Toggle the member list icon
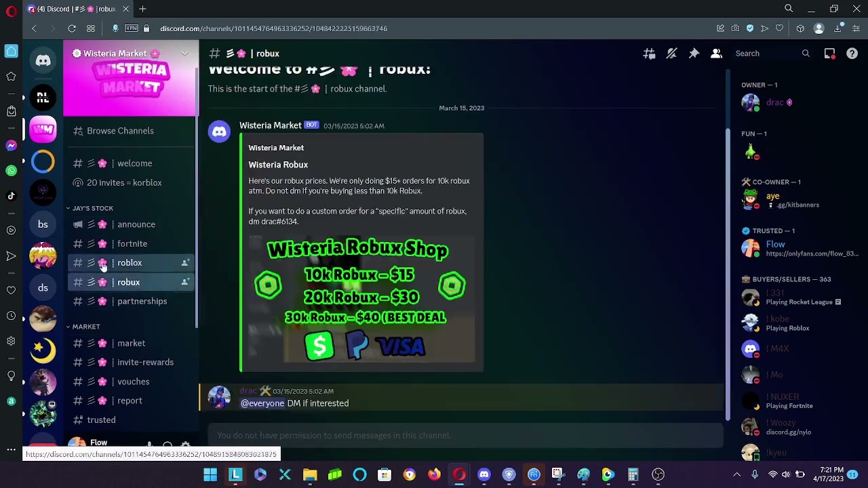This screenshot has width=868, height=488. coord(716,54)
